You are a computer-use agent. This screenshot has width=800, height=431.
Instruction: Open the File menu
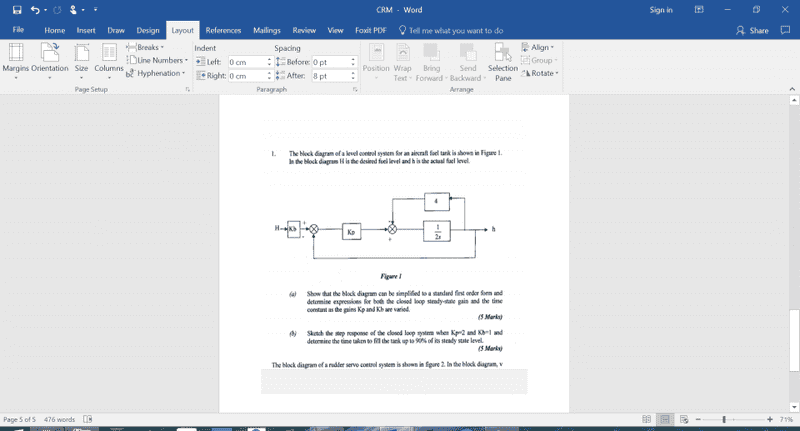(x=18, y=31)
